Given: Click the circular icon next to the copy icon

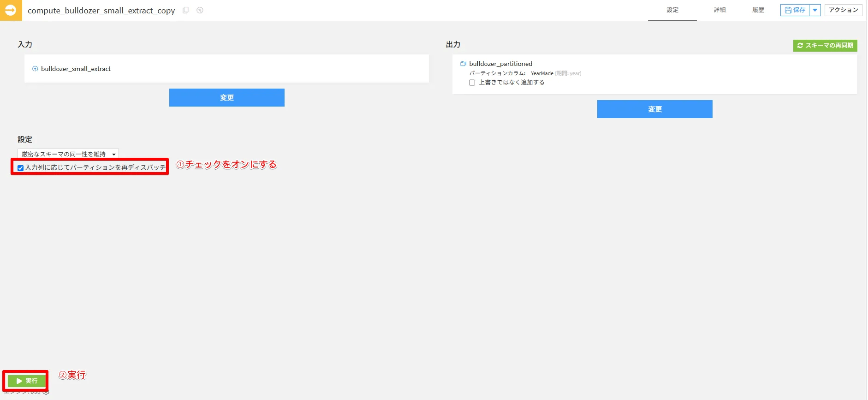Looking at the screenshot, I should click(x=200, y=10).
